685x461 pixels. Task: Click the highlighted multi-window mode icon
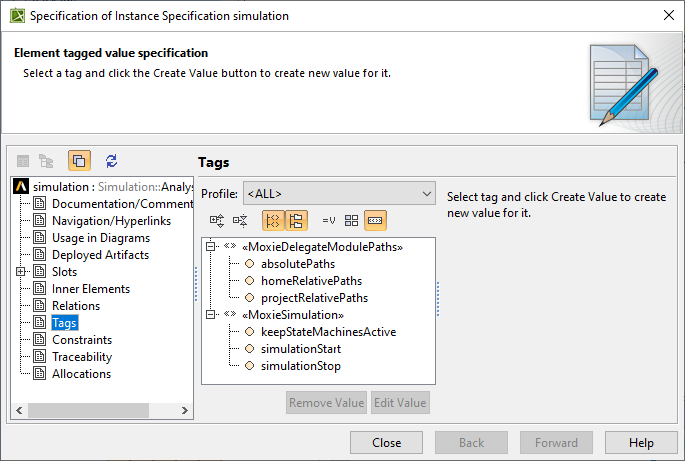coord(79,160)
